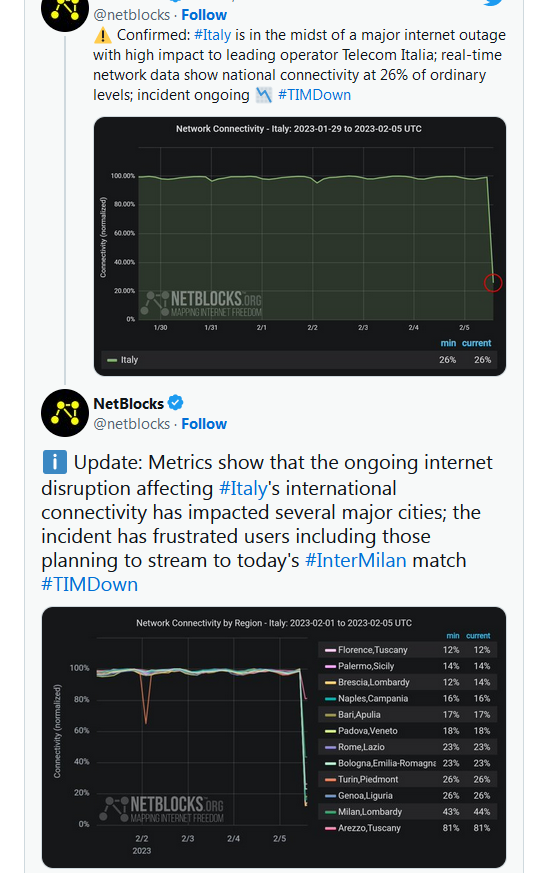
Task: Click the chart emoji before #TIMDown
Action: tap(264, 95)
